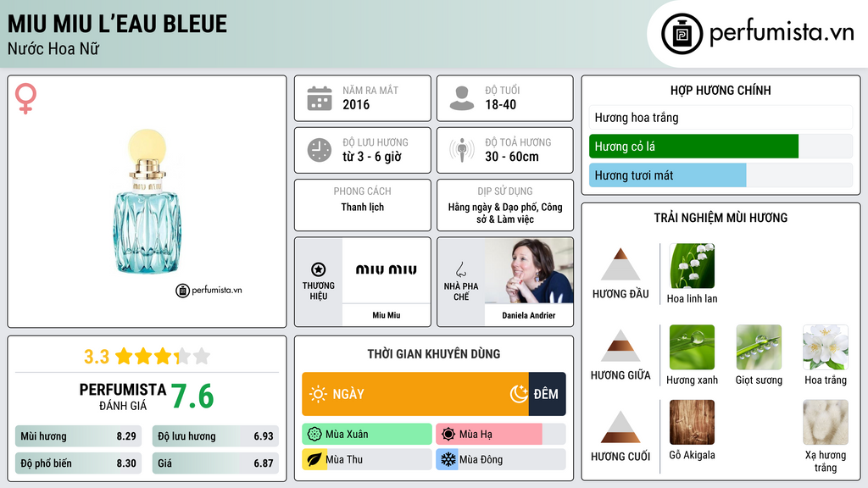868x488 pixels.
Task: Click the leaf icon for Mùa Thu
Action: 314,460
